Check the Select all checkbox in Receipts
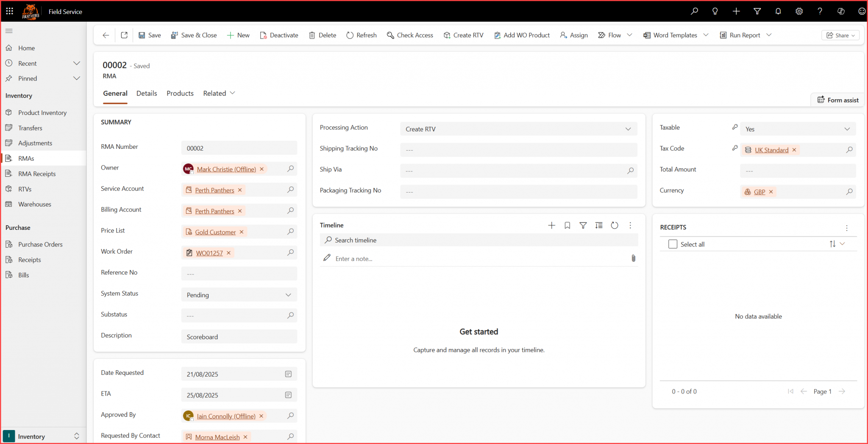This screenshot has width=868, height=444. [x=673, y=244]
